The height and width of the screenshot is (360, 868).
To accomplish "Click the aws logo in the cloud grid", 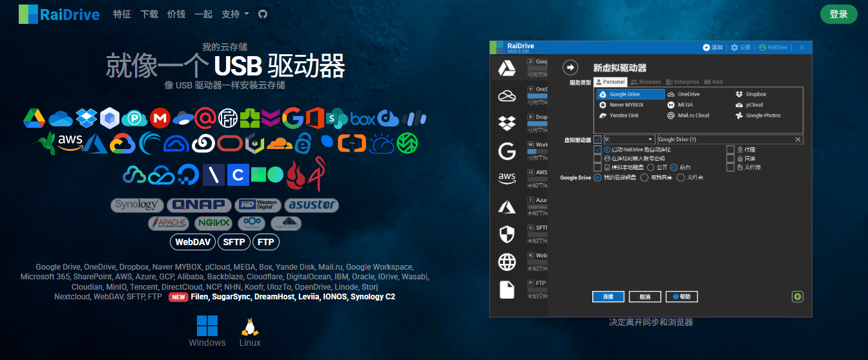I will [x=70, y=141].
